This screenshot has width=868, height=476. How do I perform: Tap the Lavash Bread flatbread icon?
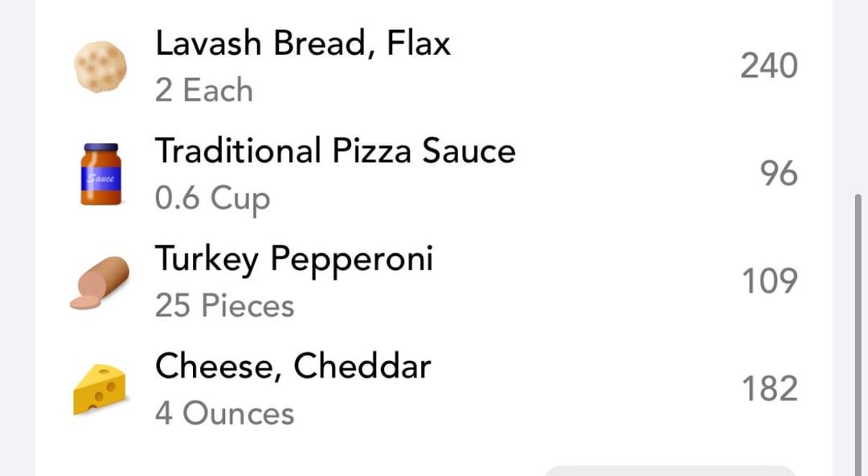[100, 67]
